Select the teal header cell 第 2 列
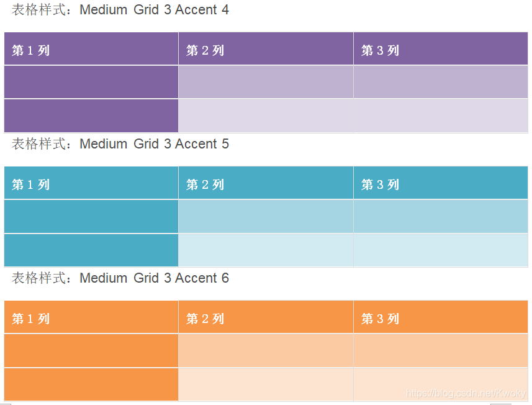Image resolution: width=532 pixels, height=405 pixels. pyautogui.click(x=266, y=183)
